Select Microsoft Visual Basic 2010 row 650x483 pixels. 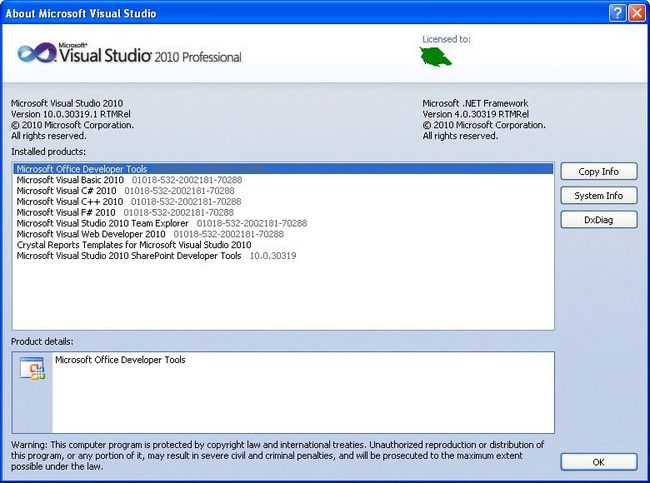pyautogui.click(x=283, y=180)
